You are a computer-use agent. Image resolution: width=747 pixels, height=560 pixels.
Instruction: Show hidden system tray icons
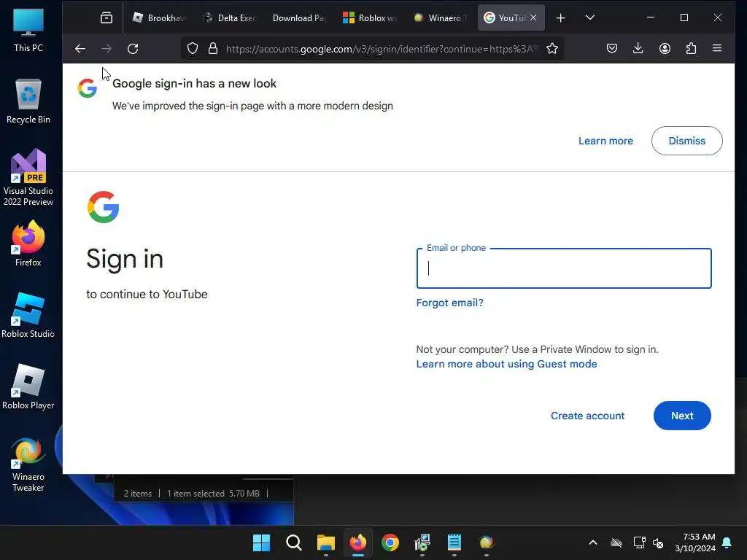pos(593,542)
